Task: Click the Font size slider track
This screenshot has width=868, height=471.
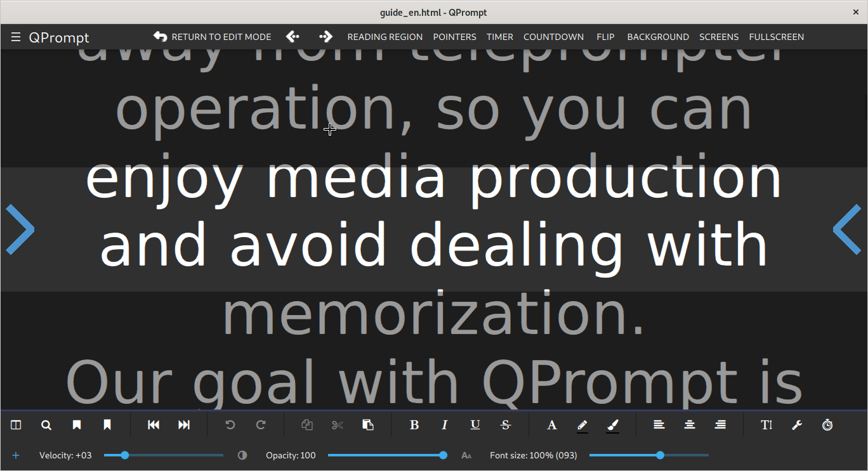Action: point(649,455)
